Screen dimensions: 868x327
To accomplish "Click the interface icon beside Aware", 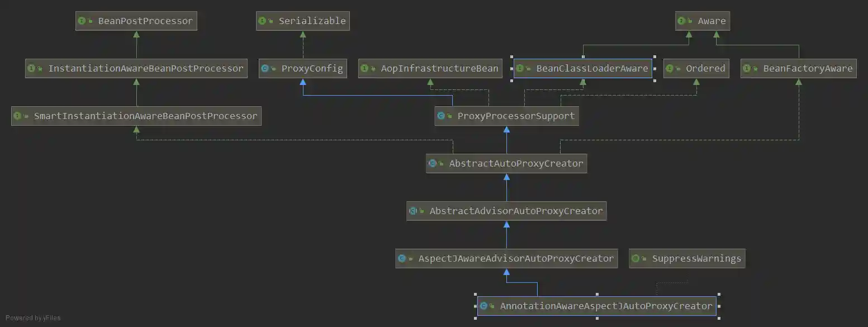I will (x=682, y=21).
